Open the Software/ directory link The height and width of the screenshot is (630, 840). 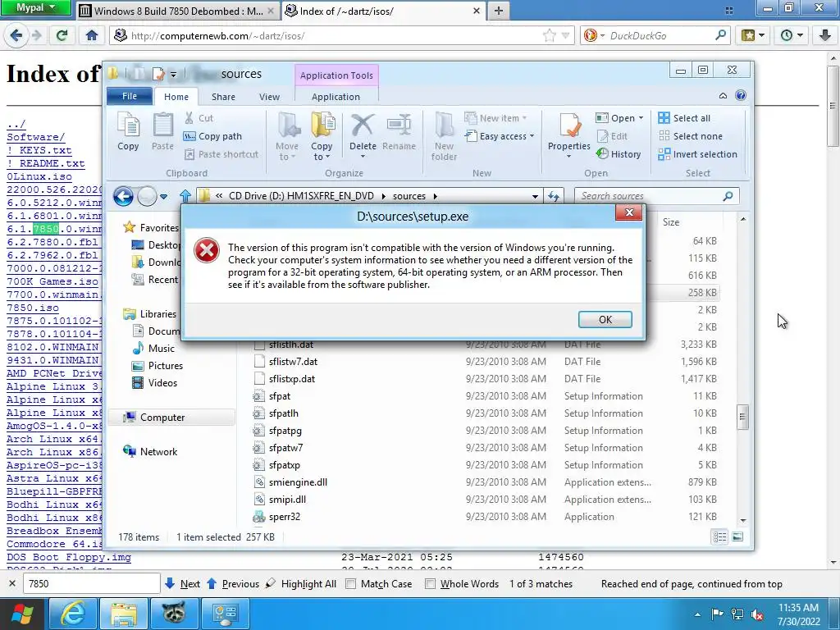click(x=35, y=137)
